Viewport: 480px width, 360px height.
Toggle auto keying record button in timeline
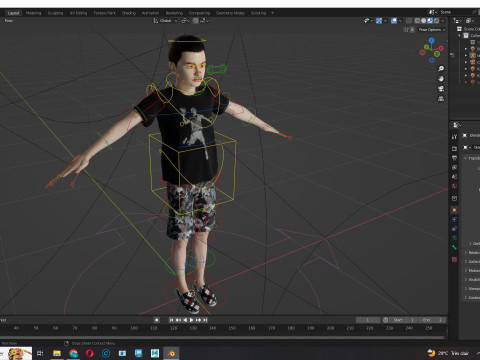pos(157,320)
